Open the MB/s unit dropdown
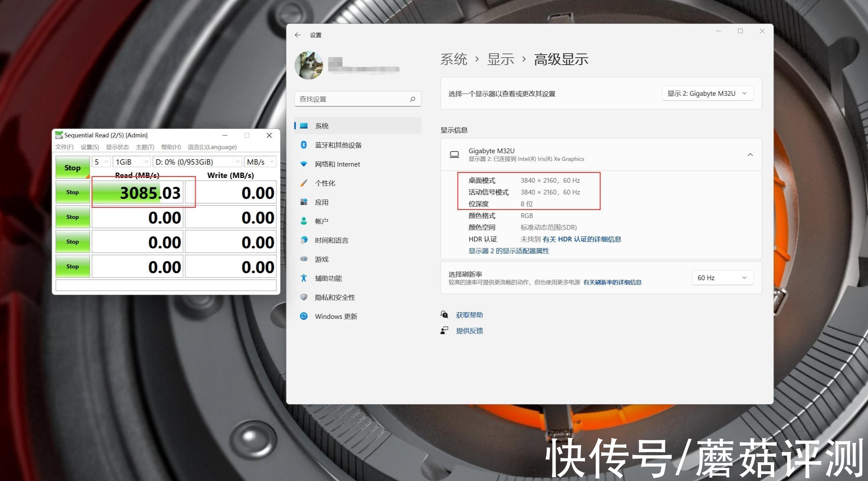Viewport: 868px width, 481px height. point(260,162)
